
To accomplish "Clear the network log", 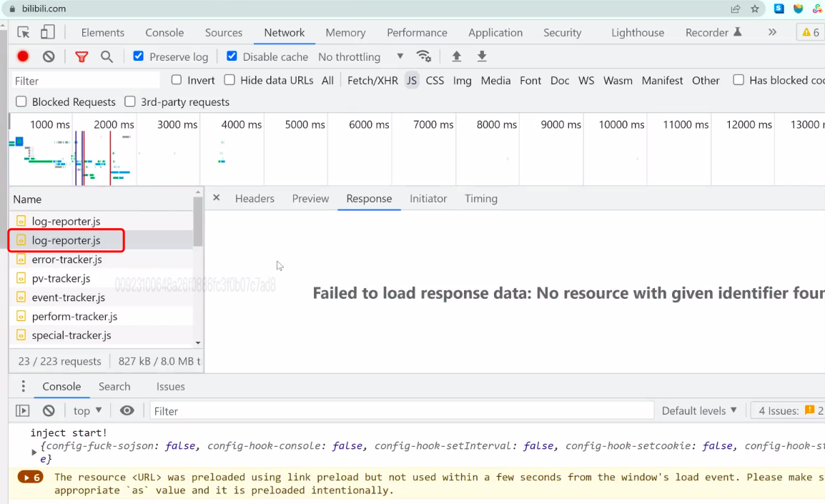I will click(49, 56).
